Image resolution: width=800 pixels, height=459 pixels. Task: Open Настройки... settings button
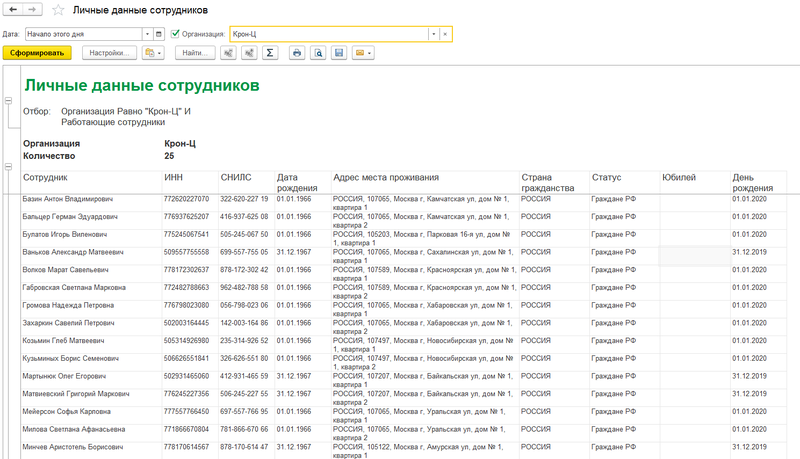(x=109, y=53)
